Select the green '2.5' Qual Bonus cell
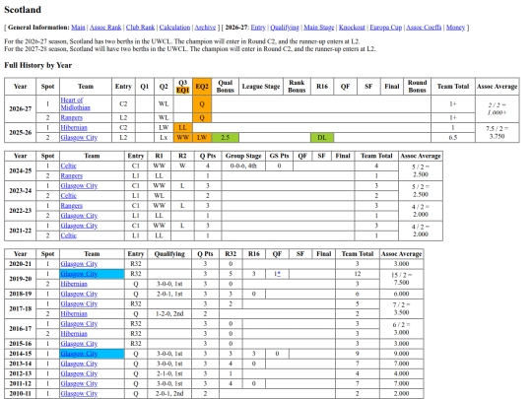This screenshot has width=532, height=399. pos(226,137)
